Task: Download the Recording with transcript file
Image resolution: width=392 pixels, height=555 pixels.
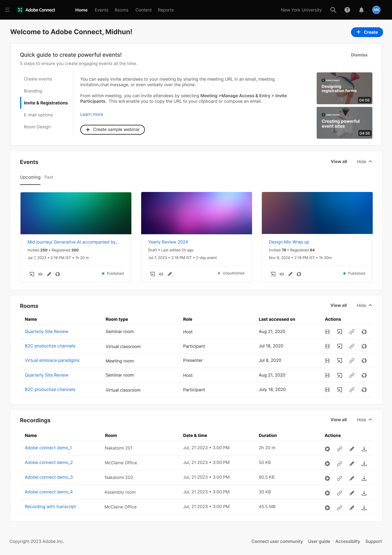Action: (364, 508)
